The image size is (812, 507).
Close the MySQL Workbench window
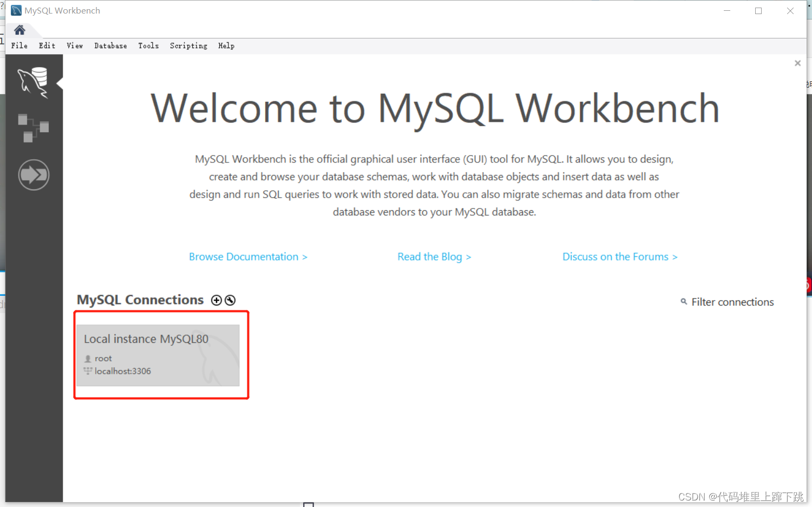point(790,11)
